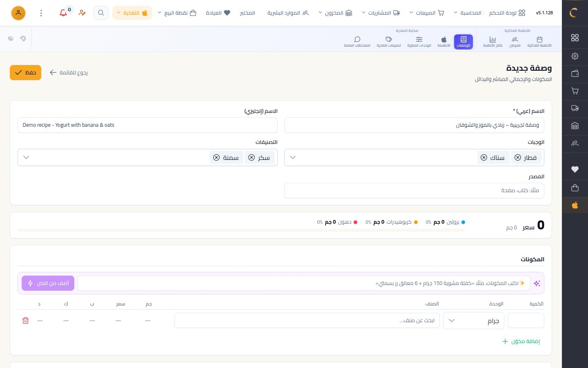Switch to the المرضى patients tab

pyautogui.click(x=515, y=42)
